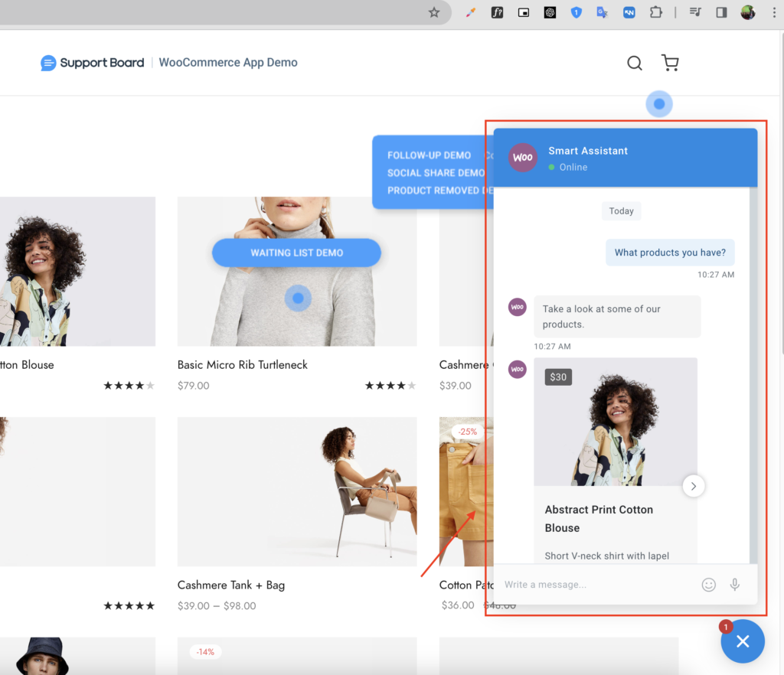
Task: Open the browser side panel icon
Action: tap(720, 12)
